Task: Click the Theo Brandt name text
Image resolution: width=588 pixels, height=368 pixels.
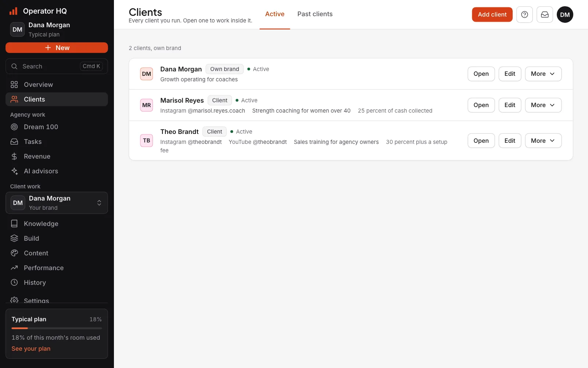Action: pyautogui.click(x=179, y=132)
